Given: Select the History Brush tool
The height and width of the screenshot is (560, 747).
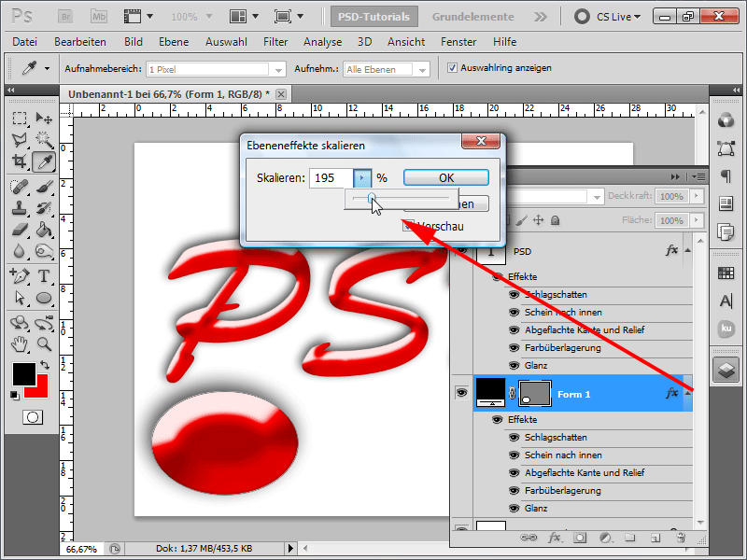Looking at the screenshot, I should [x=44, y=208].
